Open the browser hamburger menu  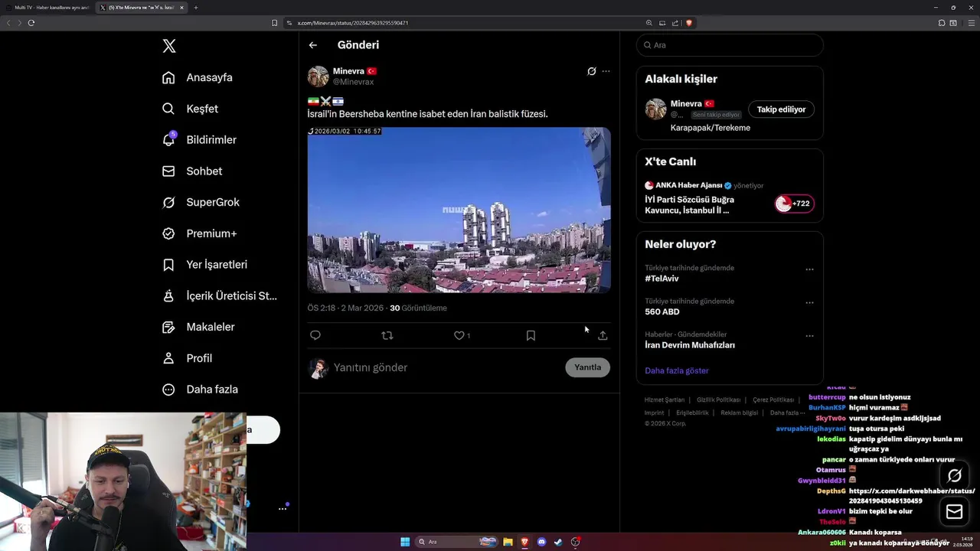(x=972, y=23)
